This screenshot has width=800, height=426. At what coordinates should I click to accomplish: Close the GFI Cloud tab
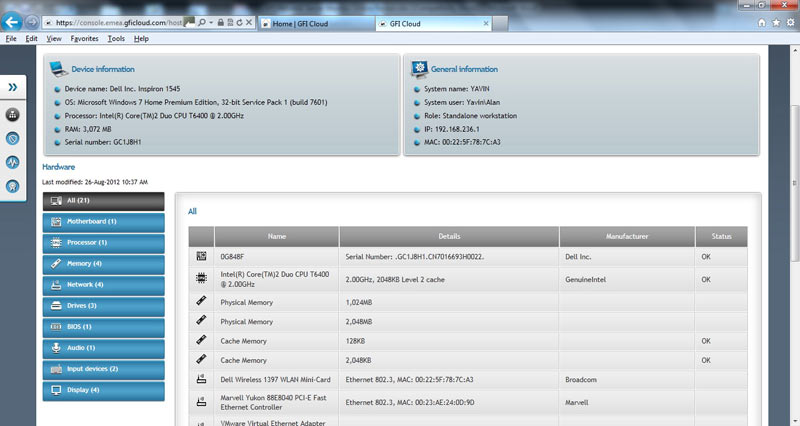click(x=486, y=23)
